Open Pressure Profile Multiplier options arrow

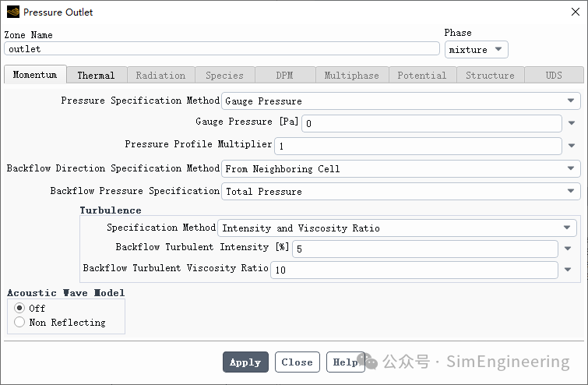(572, 146)
